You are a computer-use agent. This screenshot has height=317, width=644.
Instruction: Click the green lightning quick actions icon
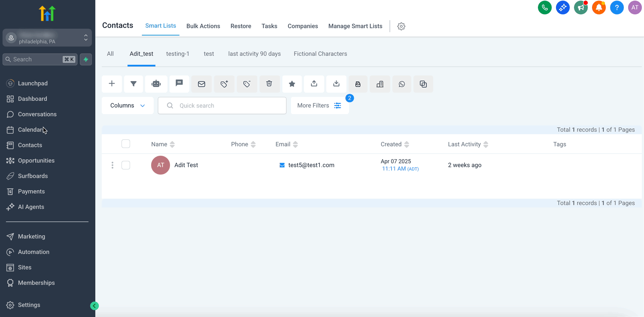(86, 60)
